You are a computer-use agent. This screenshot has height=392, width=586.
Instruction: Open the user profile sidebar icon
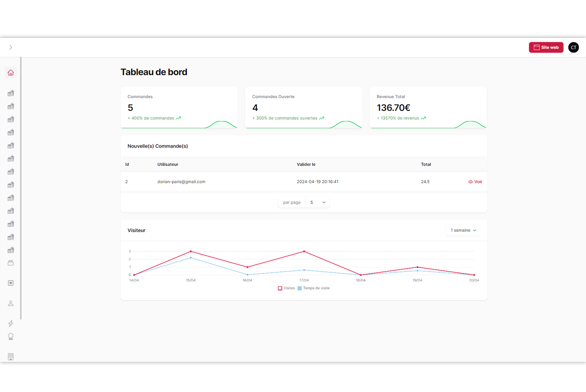11,303
